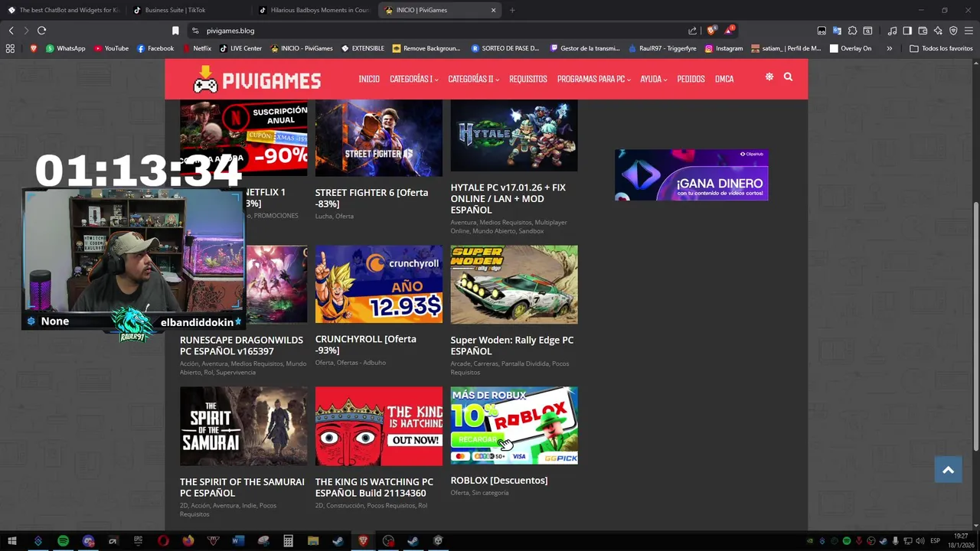
Task: Open File Explorer in the taskbar
Action: point(313,541)
